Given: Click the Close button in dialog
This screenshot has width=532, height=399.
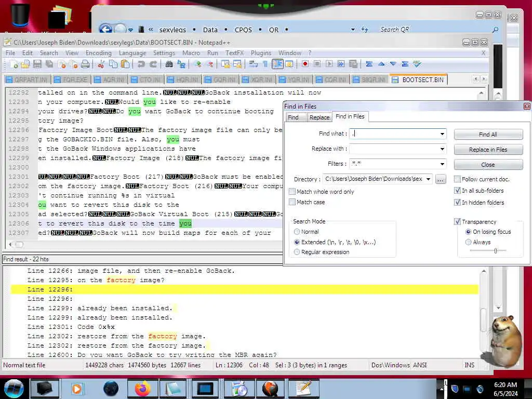Looking at the screenshot, I should (488, 165).
